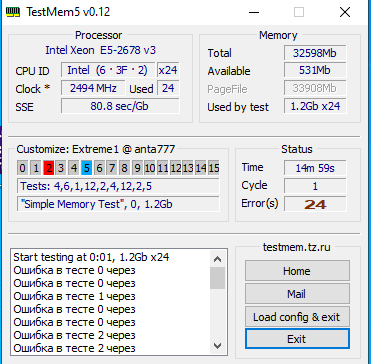Viewport: 371px width, 364px height.
Task: Click the Customize: Extreme1 @ anta777 label
Action: click(96, 149)
